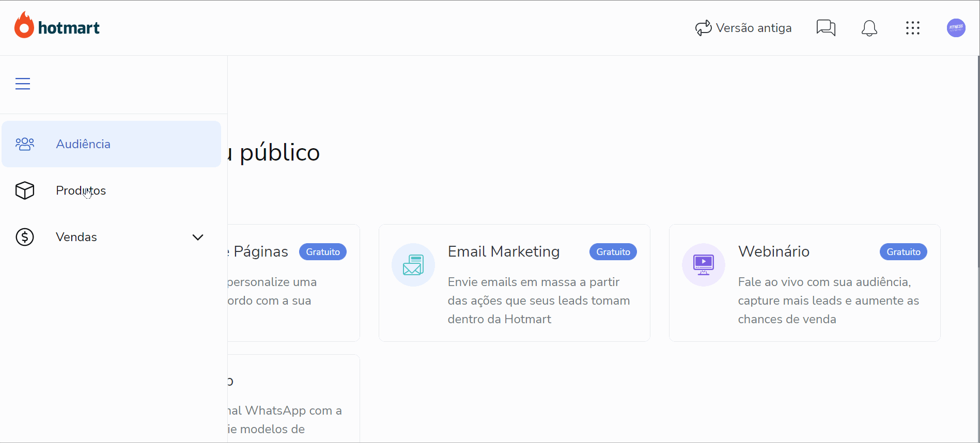Click the Email Marketing description text
This screenshot has height=443, width=980.
[539, 300]
